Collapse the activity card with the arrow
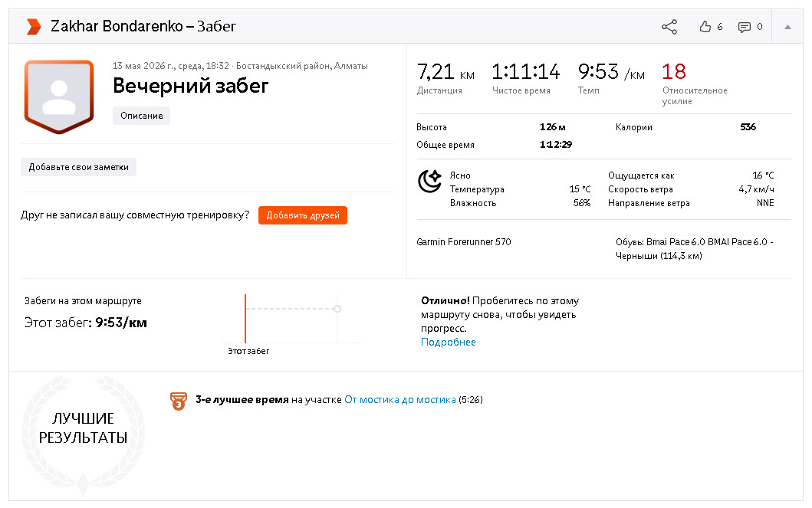812x508 pixels. tap(787, 27)
